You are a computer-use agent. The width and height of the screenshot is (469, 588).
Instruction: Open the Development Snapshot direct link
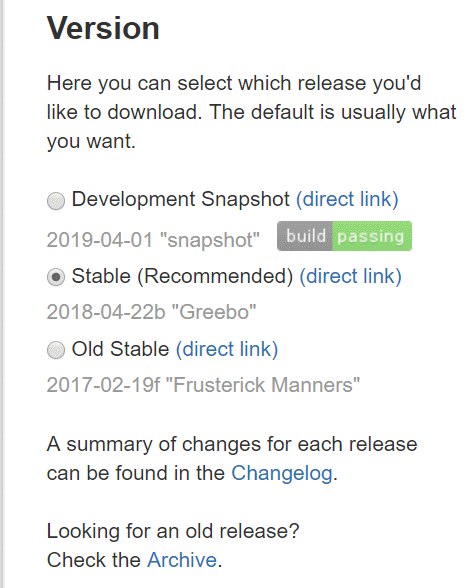(347, 199)
